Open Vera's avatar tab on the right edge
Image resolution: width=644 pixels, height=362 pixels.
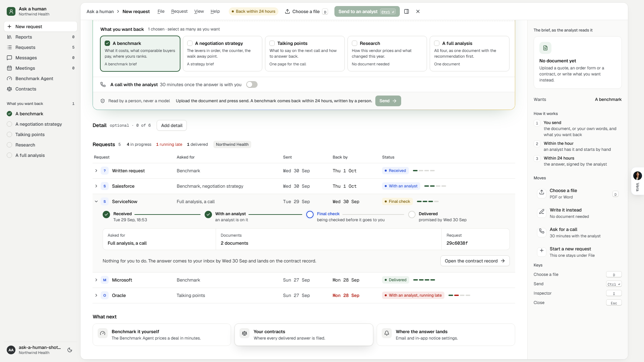[637, 181]
